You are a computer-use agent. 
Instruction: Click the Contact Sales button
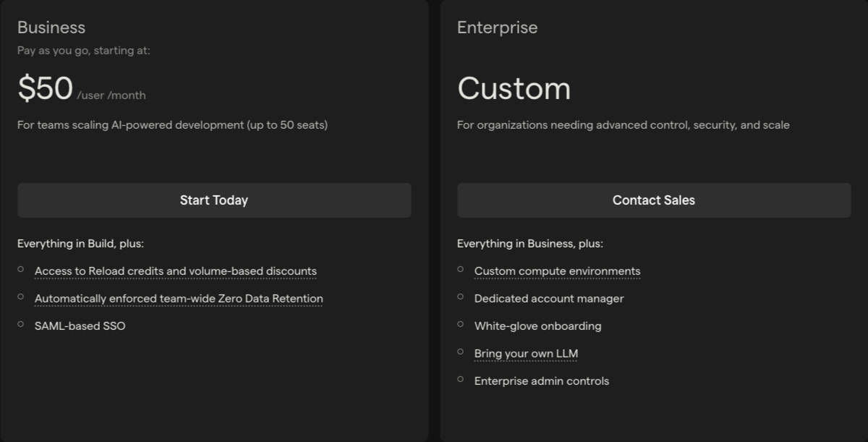[x=654, y=200]
